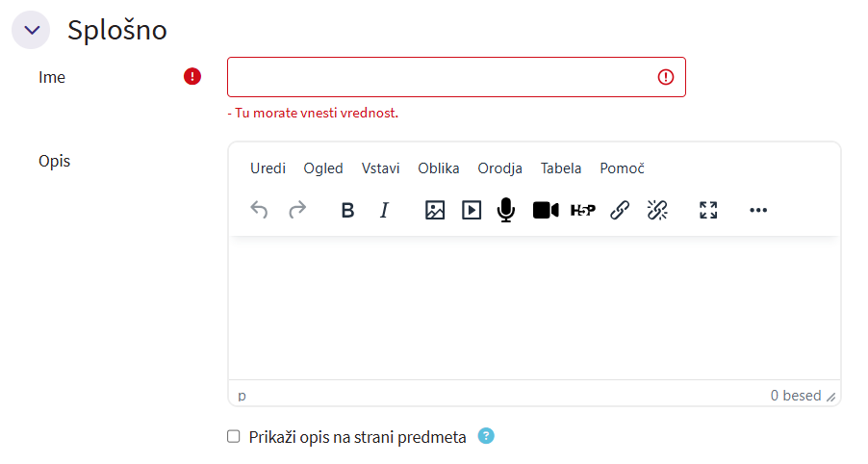This screenshot has height=464, width=868.
Task: Reveal more toolbar buttons via ellipsis
Action: (x=758, y=210)
